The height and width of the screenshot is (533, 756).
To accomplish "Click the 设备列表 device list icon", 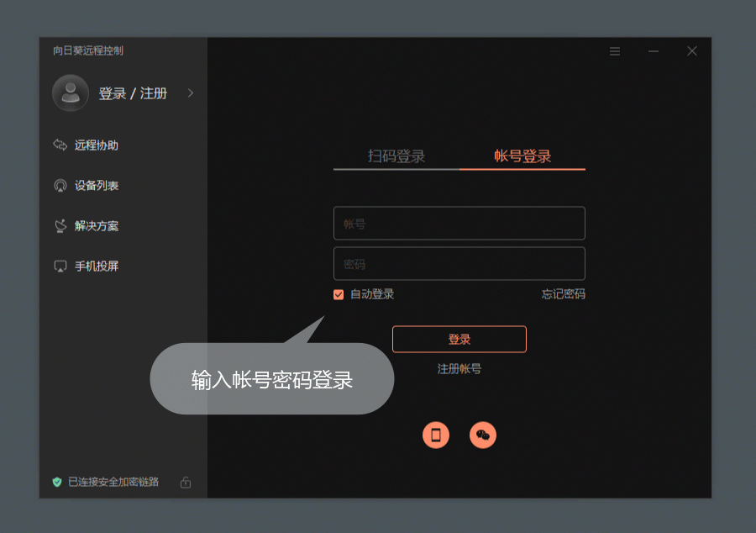I will 60,186.
